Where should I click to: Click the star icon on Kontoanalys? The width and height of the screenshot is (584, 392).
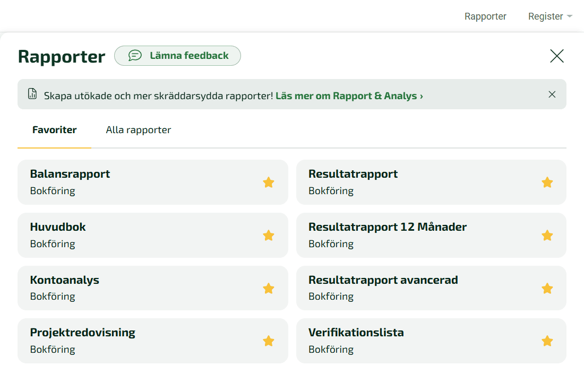tap(268, 288)
